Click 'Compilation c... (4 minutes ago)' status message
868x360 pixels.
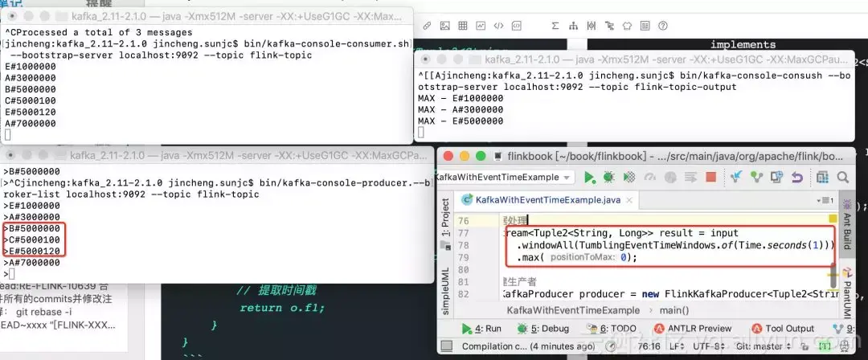pos(528,346)
